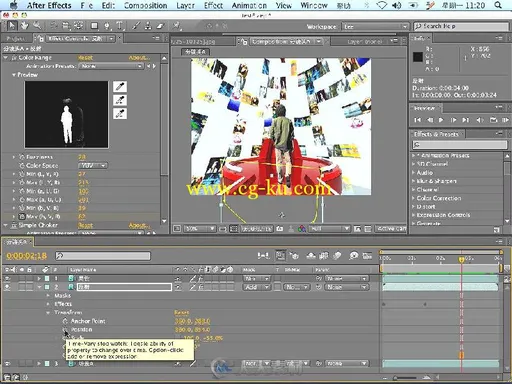The width and height of the screenshot is (512, 384).
Task: Open Animation Presets None dropdown
Action: tap(111, 66)
